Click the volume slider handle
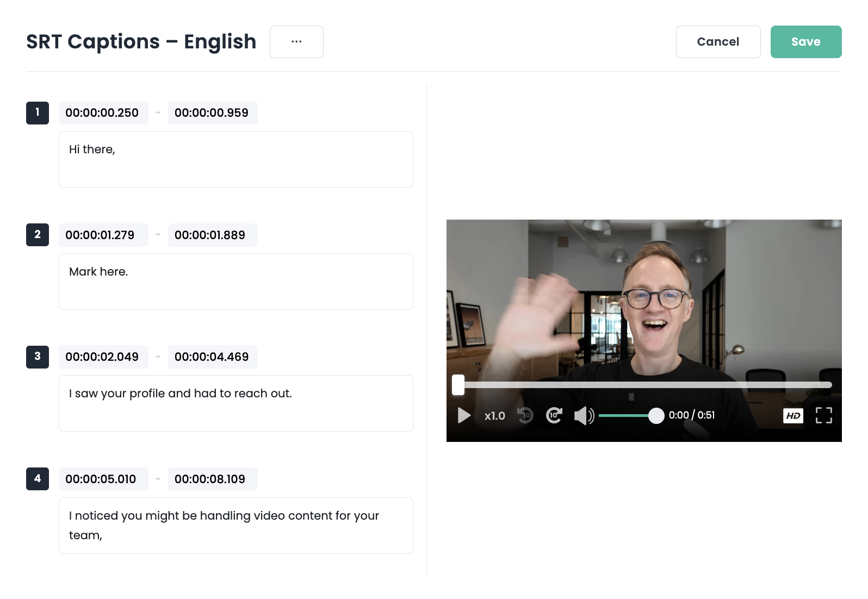Image resolution: width=868 pixels, height=599 pixels. pyautogui.click(x=656, y=416)
